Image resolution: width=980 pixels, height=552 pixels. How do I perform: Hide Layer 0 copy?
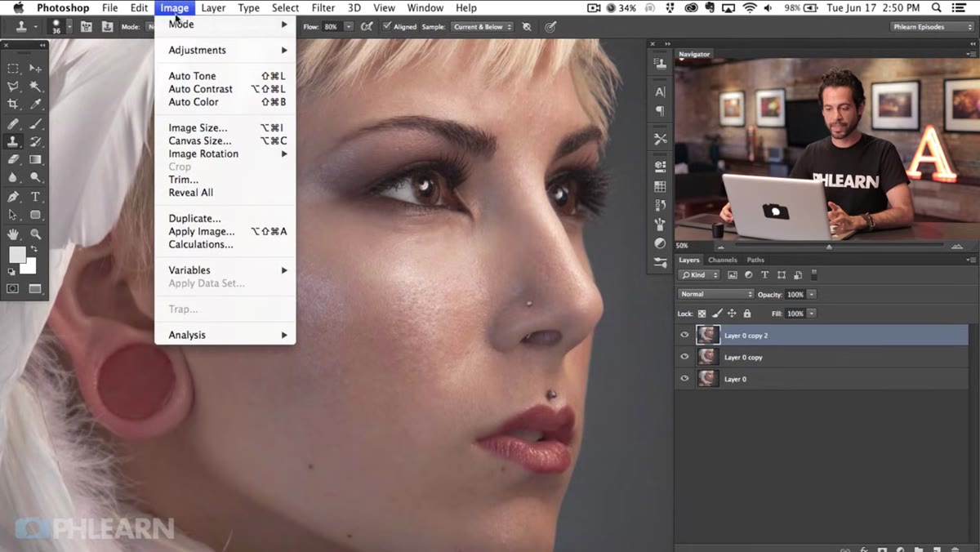click(684, 357)
